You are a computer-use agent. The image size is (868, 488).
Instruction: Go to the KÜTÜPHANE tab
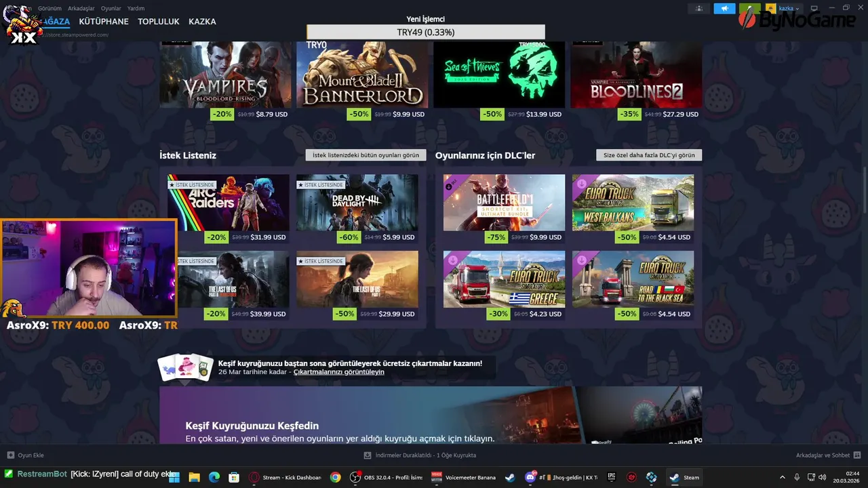click(104, 22)
